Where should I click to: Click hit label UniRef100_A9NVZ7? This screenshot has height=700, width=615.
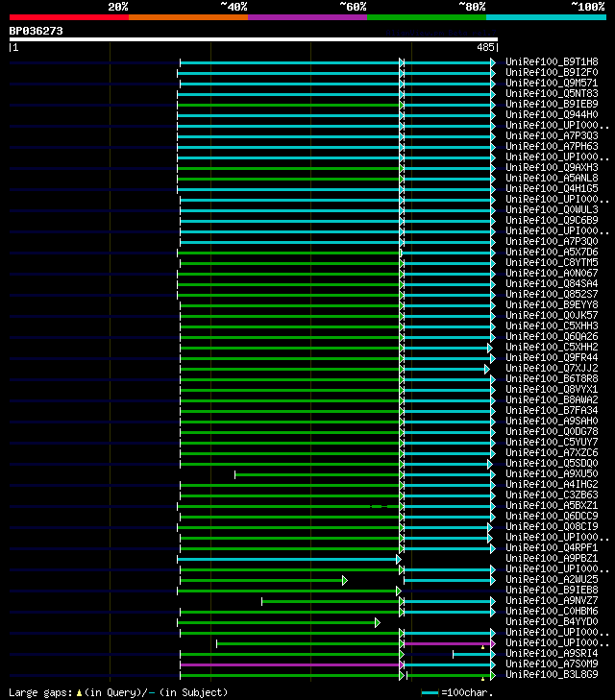[552, 600]
